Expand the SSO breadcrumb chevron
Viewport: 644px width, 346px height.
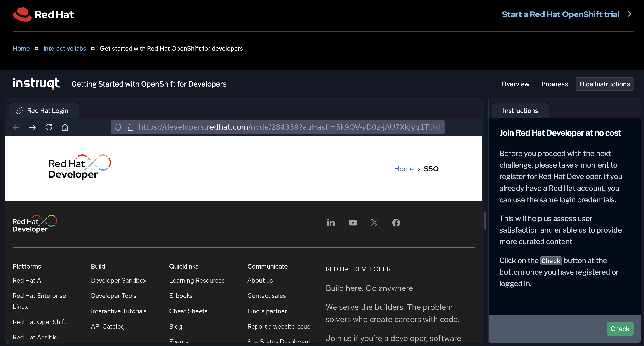[419, 169]
